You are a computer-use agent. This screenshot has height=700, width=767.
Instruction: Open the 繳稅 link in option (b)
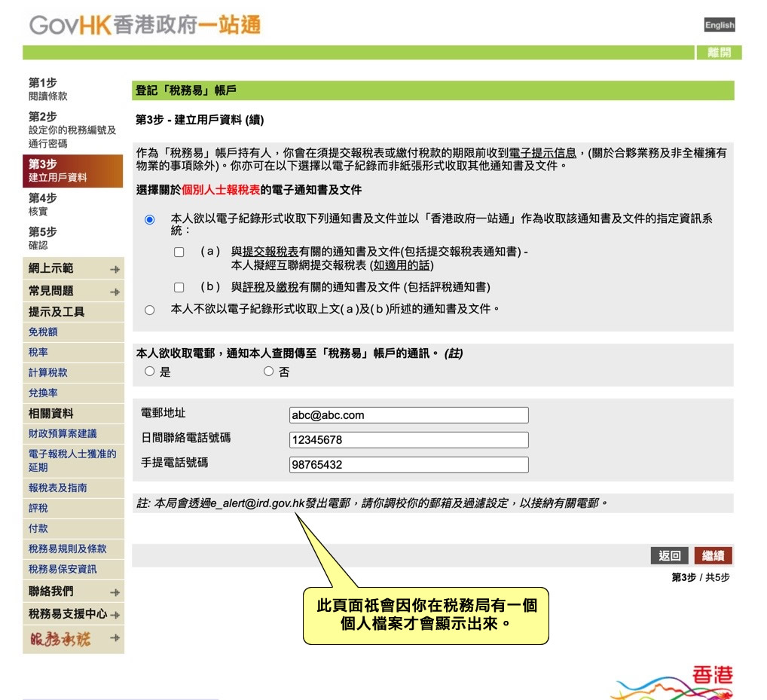click(x=288, y=286)
